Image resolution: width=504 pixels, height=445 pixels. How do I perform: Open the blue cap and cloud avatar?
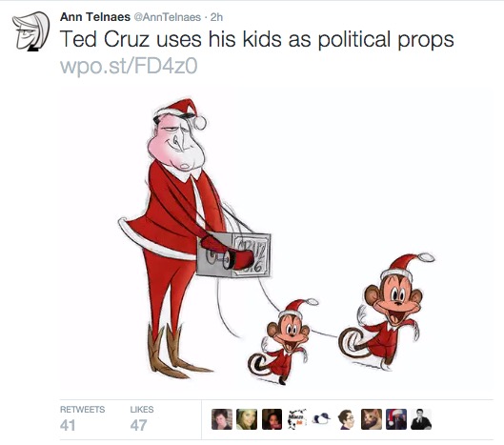click(321, 419)
